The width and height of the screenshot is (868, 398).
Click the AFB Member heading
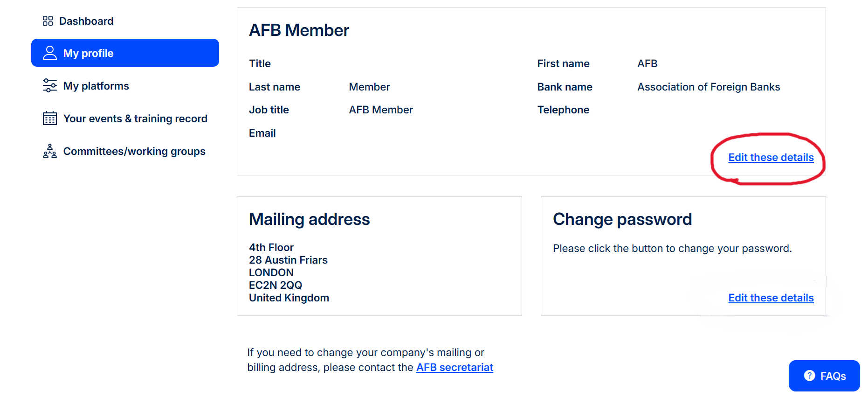[x=299, y=30]
